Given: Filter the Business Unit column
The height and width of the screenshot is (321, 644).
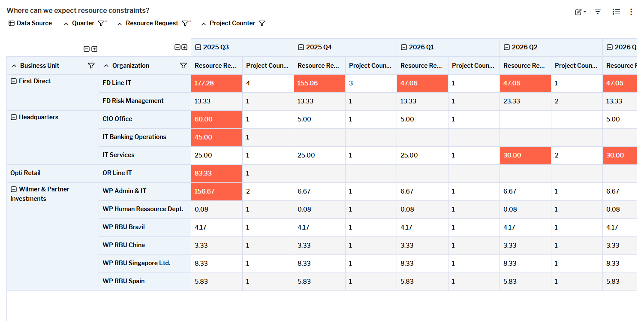Looking at the screenshot, I should 91,66.
